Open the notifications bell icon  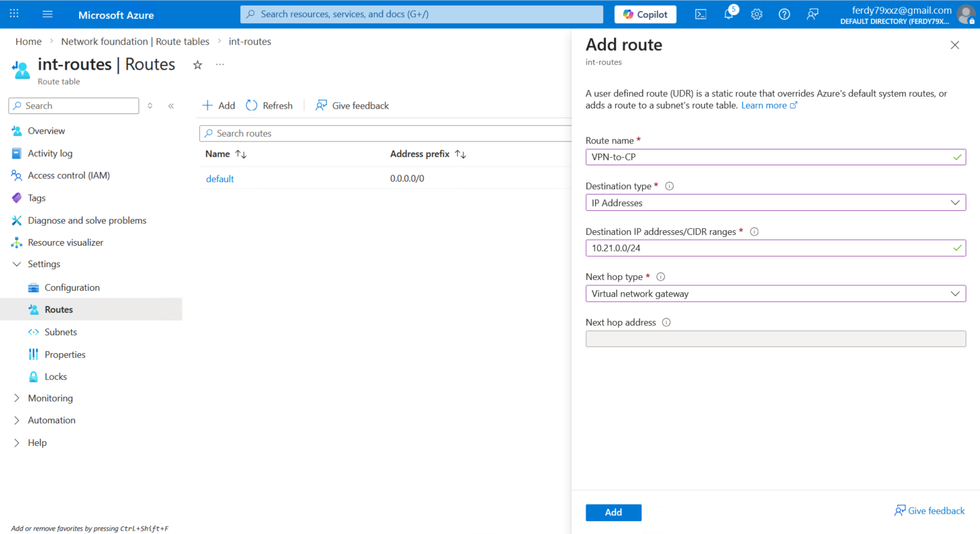point(728,14)
